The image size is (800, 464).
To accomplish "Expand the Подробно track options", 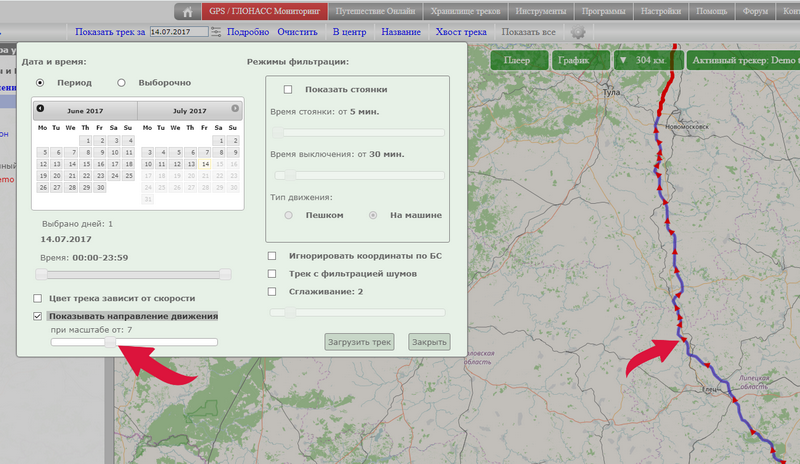I will pos(248,32).
